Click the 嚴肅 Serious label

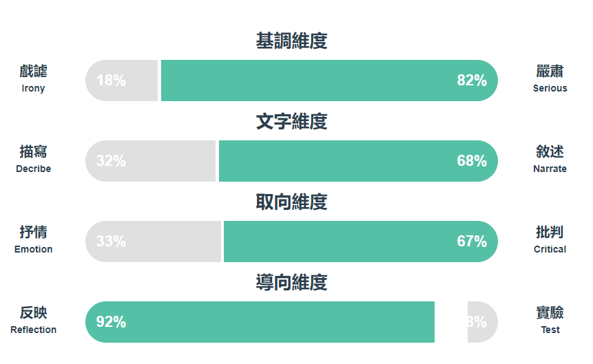click(550, 78)
